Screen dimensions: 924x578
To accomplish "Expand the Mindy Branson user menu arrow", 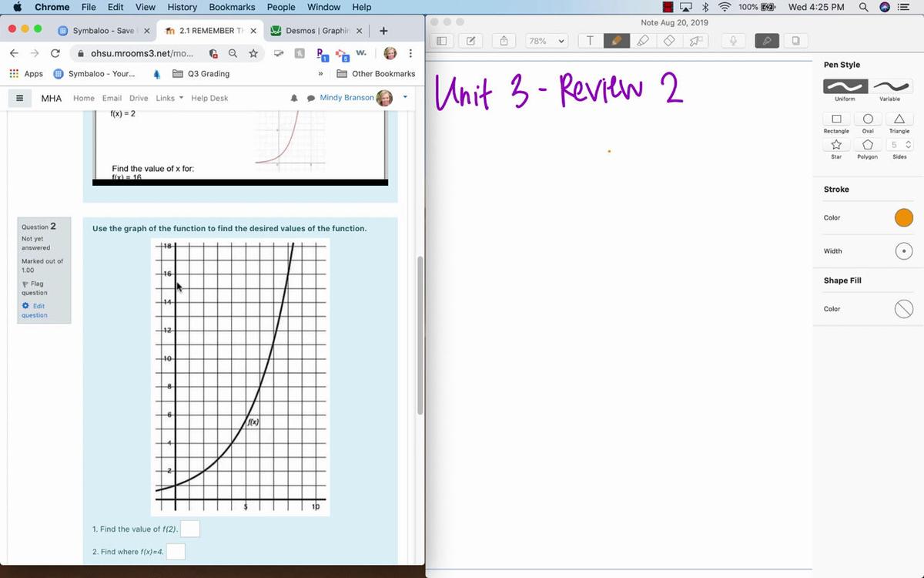I will [405, 97].
